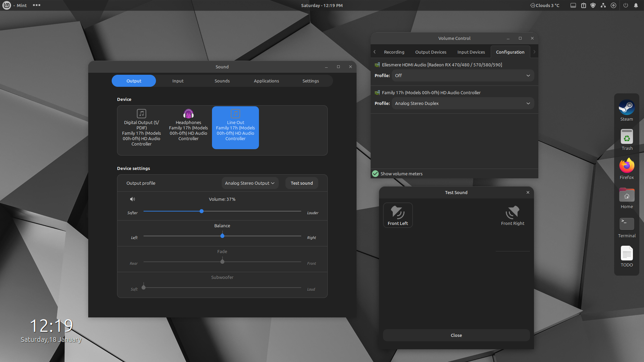Image resolution: width=644 pixels, height=362 pixels.
Task: Toggle Show volume meters checkbox
Action: (375, 174)
